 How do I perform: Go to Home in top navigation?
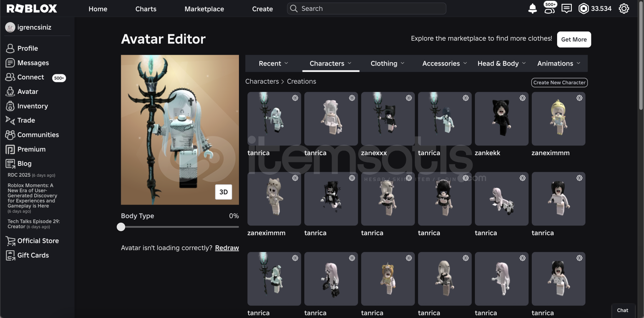(x=98, y=9)
